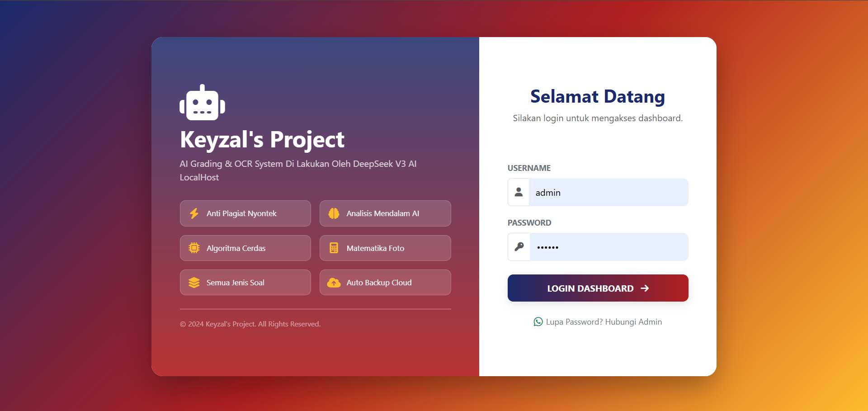The image size is (868, 411).
Task: Focus the username input field
Action: [x=608, y=192]
